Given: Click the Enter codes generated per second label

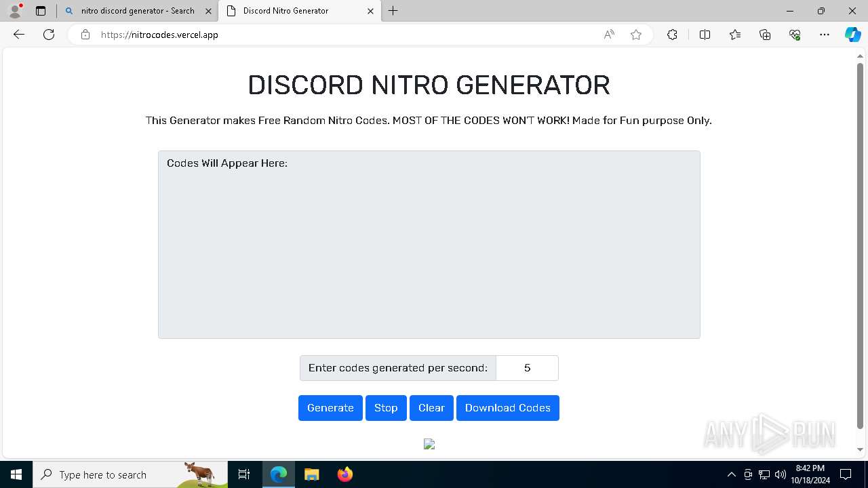Looking at the screenshot, I should (x=398, y=368).
